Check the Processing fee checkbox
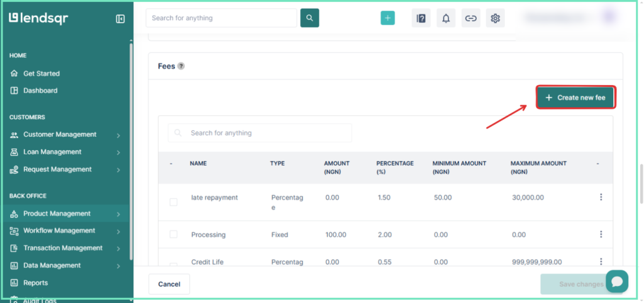Image resolution: width=644 pixels, height=303 pixels. [174, 234]
